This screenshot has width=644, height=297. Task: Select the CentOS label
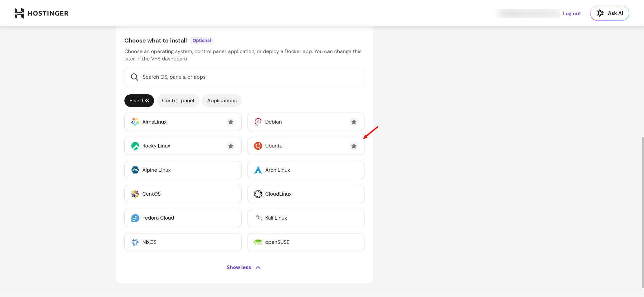[x=151, y=194]
